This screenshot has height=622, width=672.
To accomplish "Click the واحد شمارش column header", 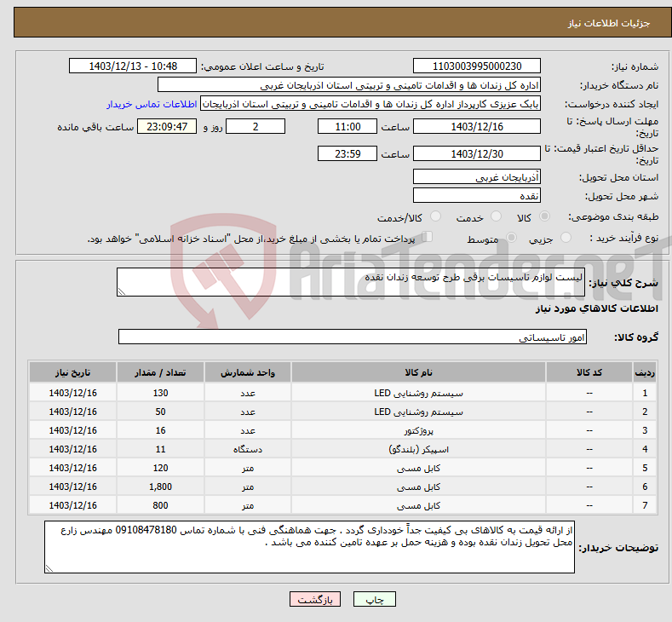I will [248, 372].
